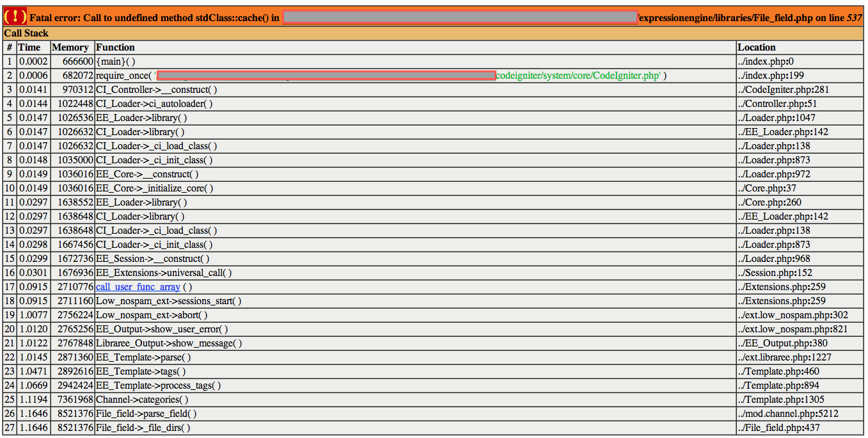Click the Function column header

(115, 47)
